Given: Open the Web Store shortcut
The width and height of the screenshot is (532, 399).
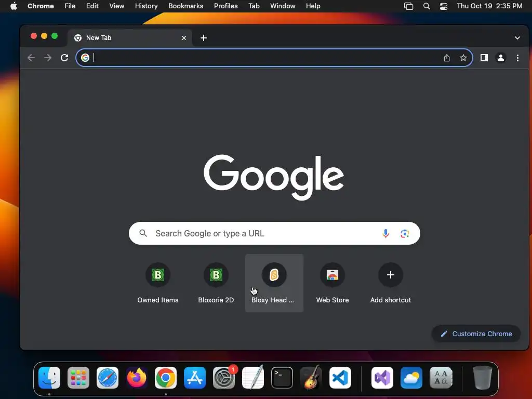Looking at the screenshot, I should click(x=332, y=283).
